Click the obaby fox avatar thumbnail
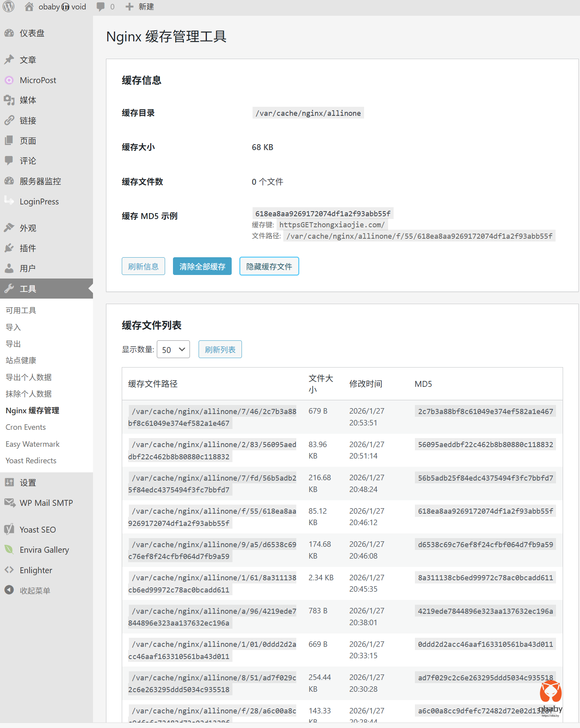This screenshot has width=580, height=728. [x=550, y=693]
